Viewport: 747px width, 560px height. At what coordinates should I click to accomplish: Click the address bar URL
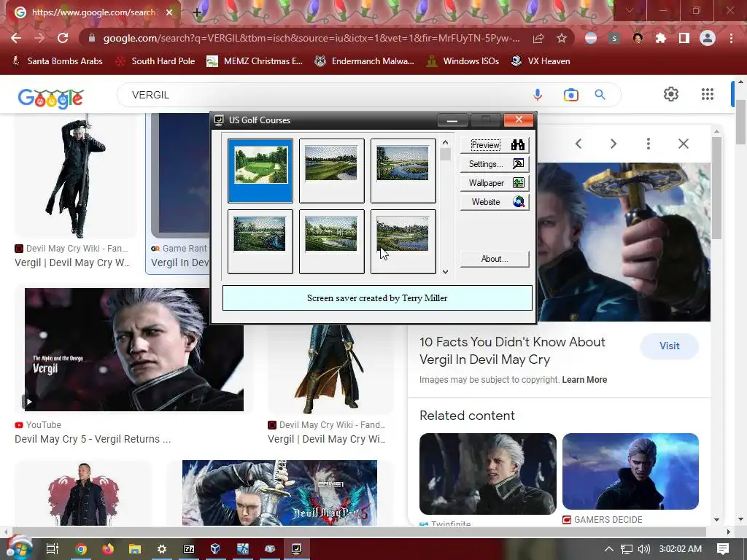(x=311, y=38)
